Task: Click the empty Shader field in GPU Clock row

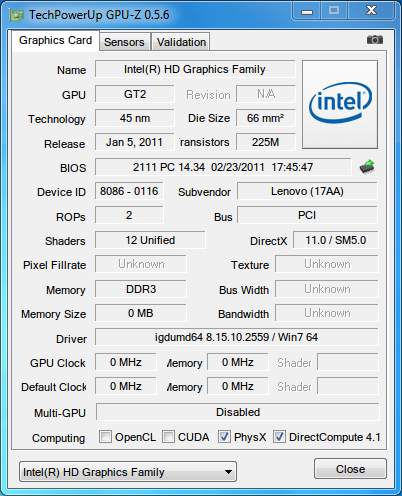Action: [348, 362]
